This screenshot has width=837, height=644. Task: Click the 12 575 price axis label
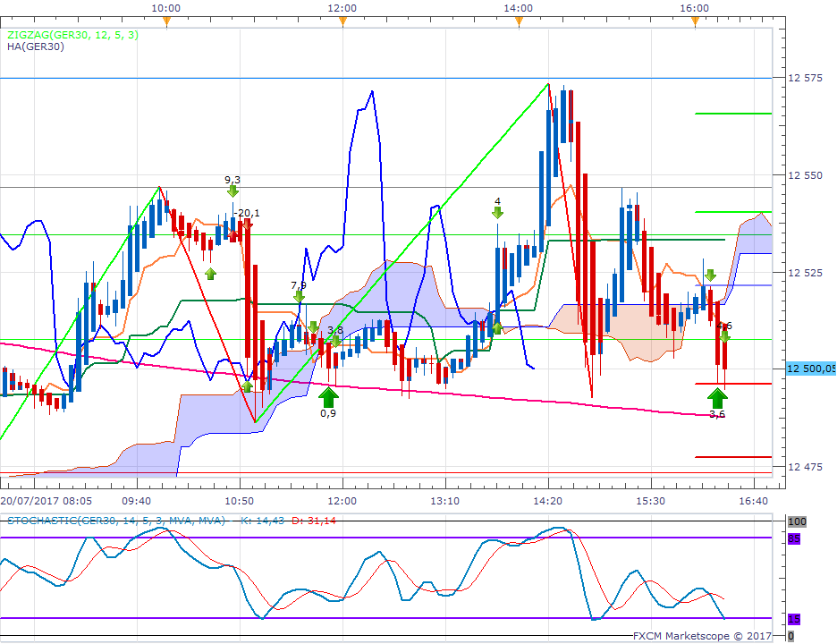pyautogui.click(x=805, y=78)
